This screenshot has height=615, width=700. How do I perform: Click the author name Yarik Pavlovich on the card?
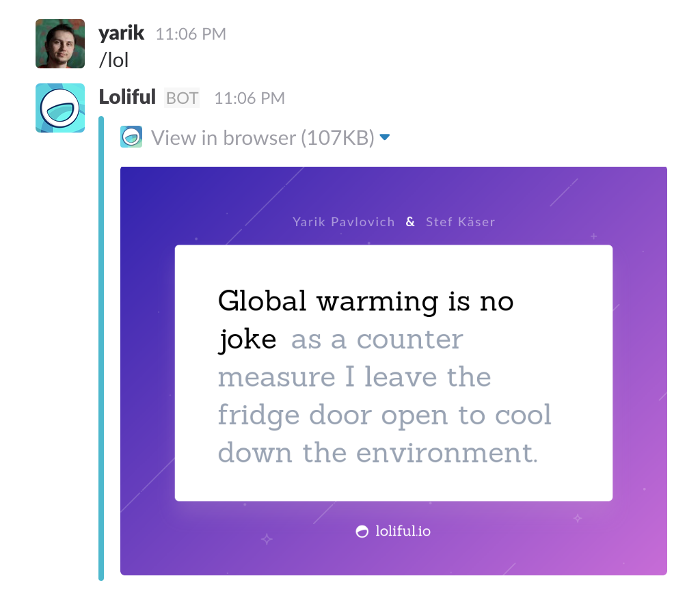[343, 221]
